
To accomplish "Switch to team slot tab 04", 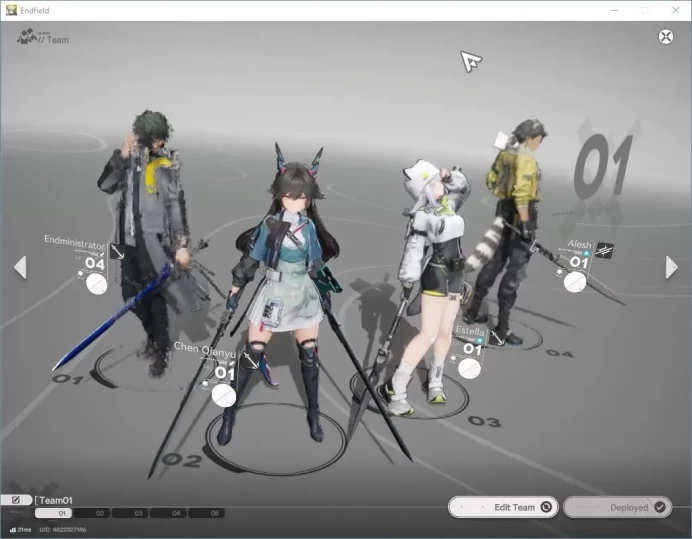I will (x=168, y=513).
